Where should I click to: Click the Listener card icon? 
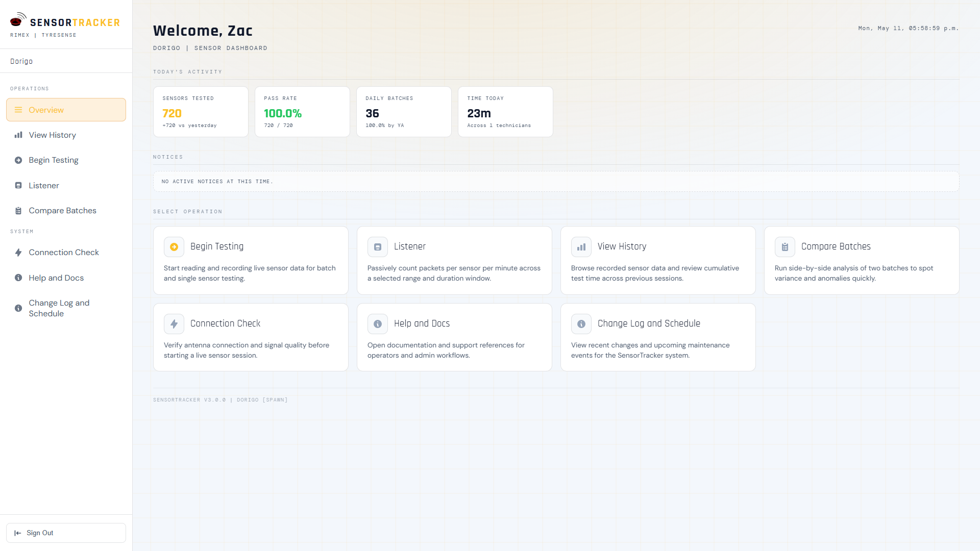[378, 247]
